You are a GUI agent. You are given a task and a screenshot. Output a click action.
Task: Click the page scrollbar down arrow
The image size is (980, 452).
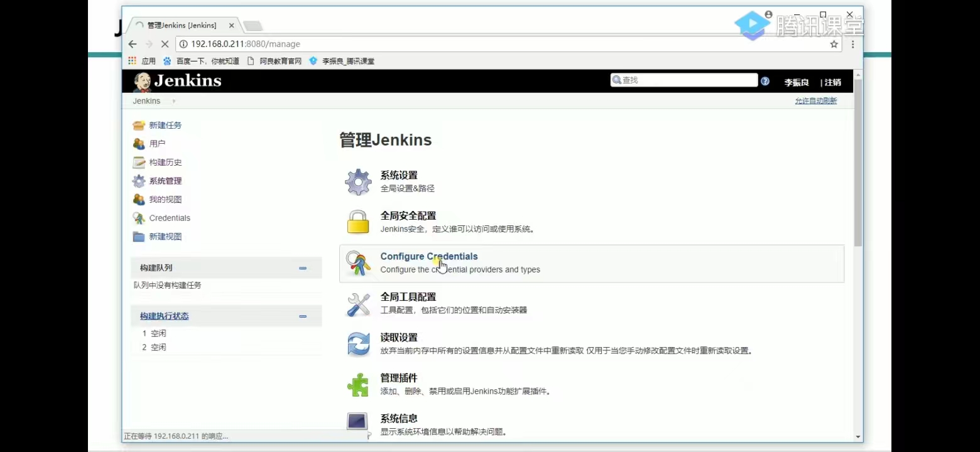point(858,437)
